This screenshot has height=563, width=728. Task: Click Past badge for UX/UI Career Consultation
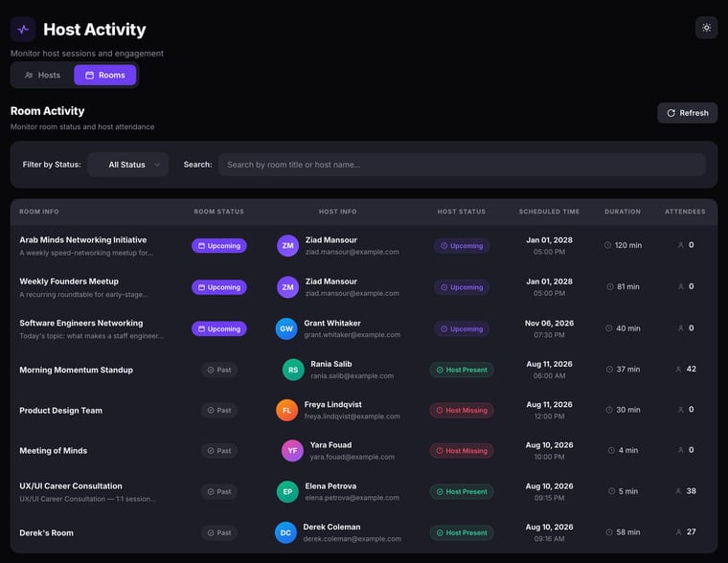click(x=219, y=491)
